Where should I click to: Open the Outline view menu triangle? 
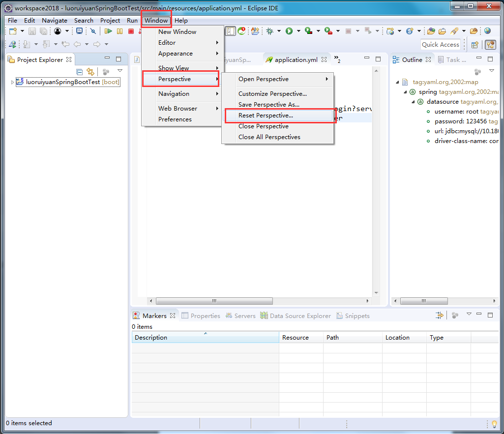pos(492,71)
